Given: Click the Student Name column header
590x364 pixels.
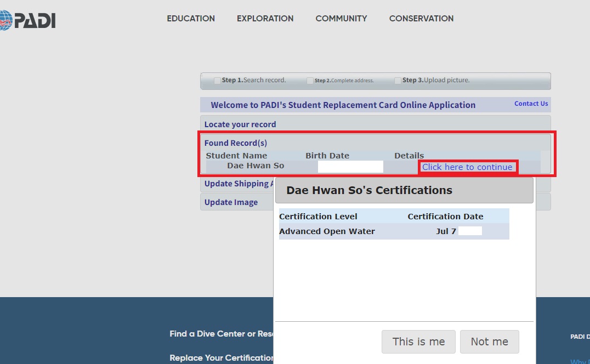Looking at the screenshot, I should point(236,156).
